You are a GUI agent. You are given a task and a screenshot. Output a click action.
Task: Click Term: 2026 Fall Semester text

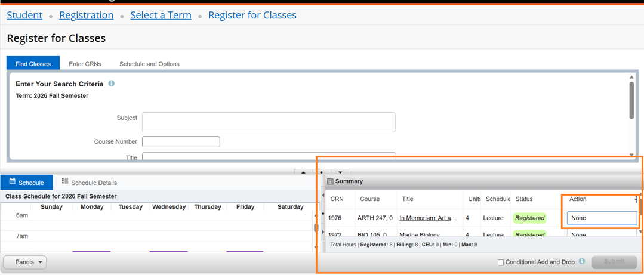(x=52, y=96)
